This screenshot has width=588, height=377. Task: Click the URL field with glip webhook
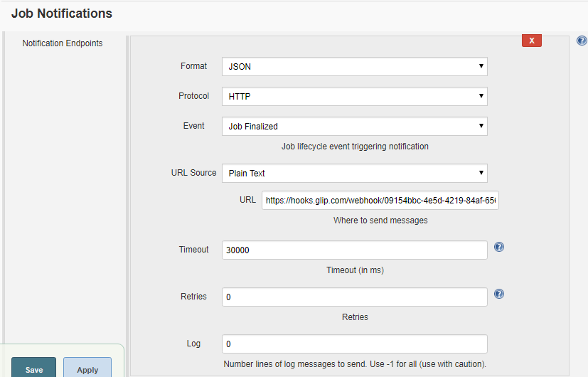coord(380,201)
